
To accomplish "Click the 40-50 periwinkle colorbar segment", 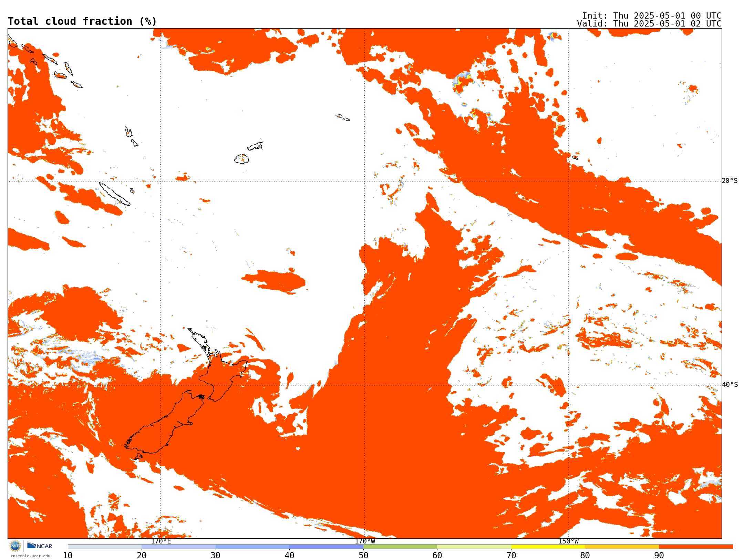I will pos(327,547).
